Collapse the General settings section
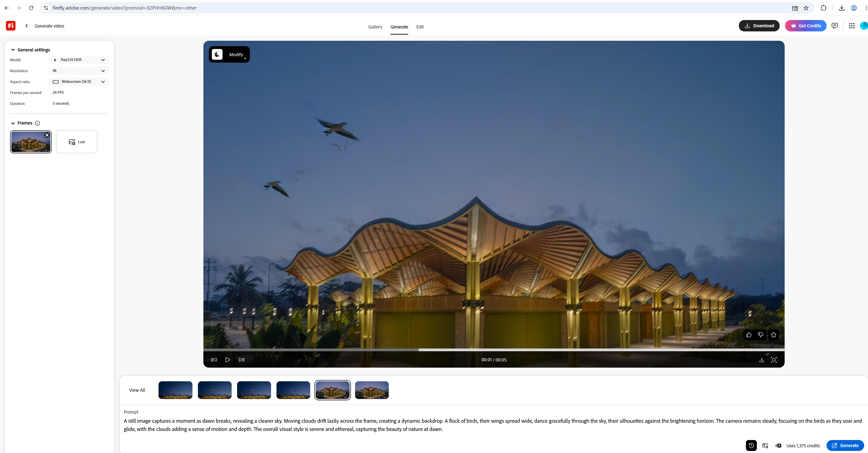This screenshot has height=453, width=868. [13, 50]
